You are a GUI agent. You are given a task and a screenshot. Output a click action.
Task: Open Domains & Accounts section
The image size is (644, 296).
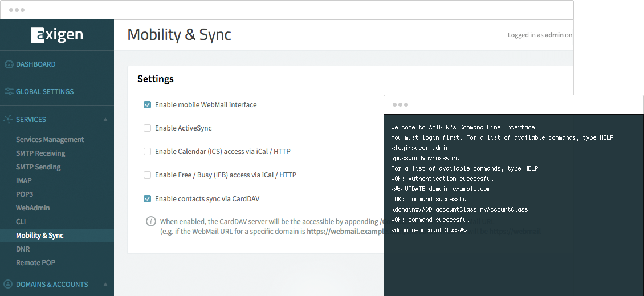pyautogui.click(x=52, y=285)
